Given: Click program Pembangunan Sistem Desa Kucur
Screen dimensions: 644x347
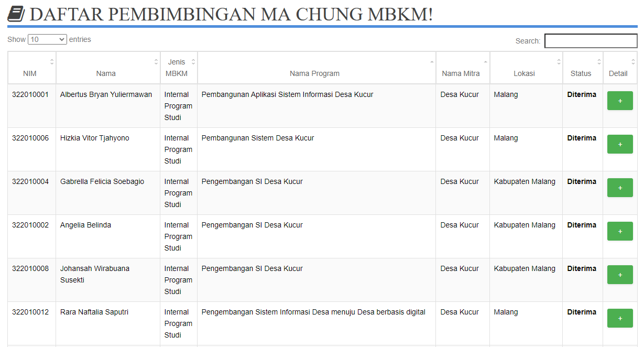Looking at the screenshot, I should coord(258,138).
